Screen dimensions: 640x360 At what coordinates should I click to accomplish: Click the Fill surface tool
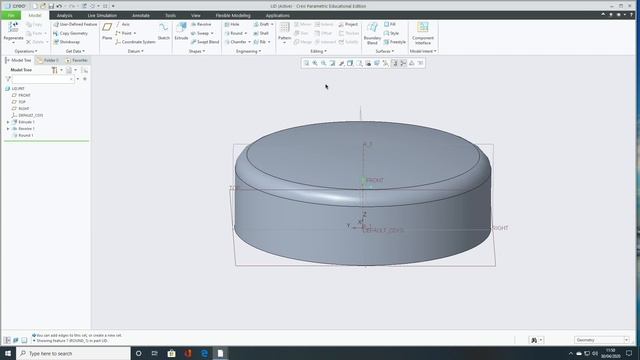[x=389, y=24]
